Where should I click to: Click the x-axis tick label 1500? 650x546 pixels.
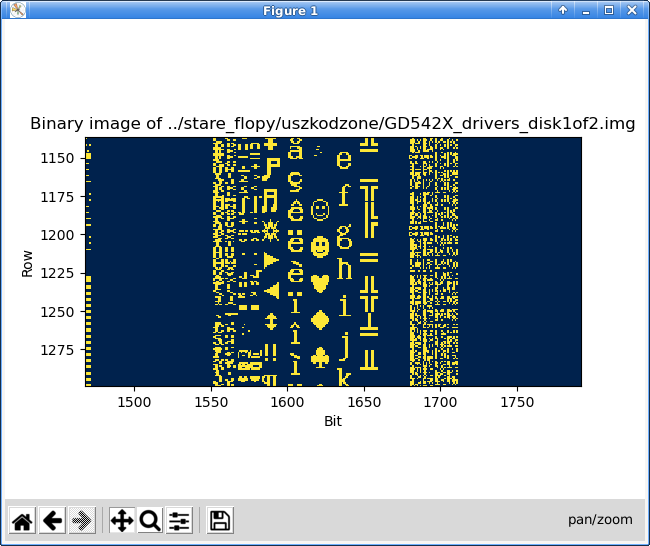point(134,402)
